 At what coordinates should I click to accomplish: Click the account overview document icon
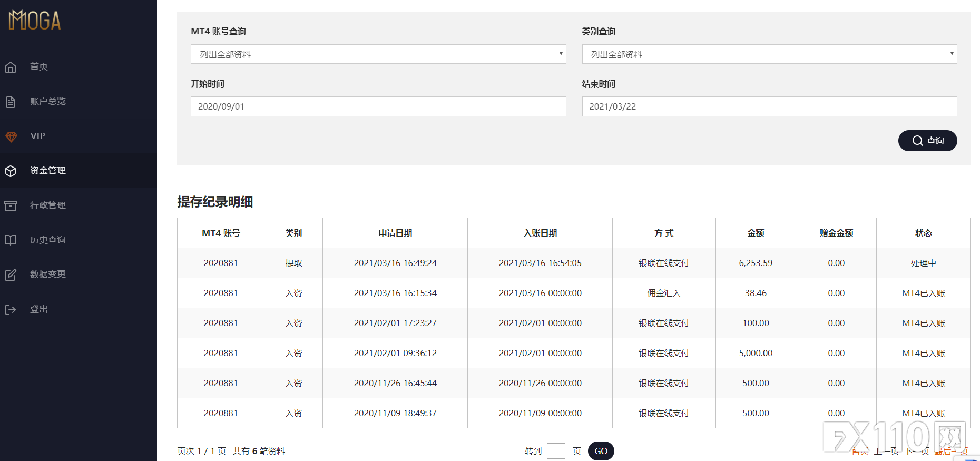point(11,102)
